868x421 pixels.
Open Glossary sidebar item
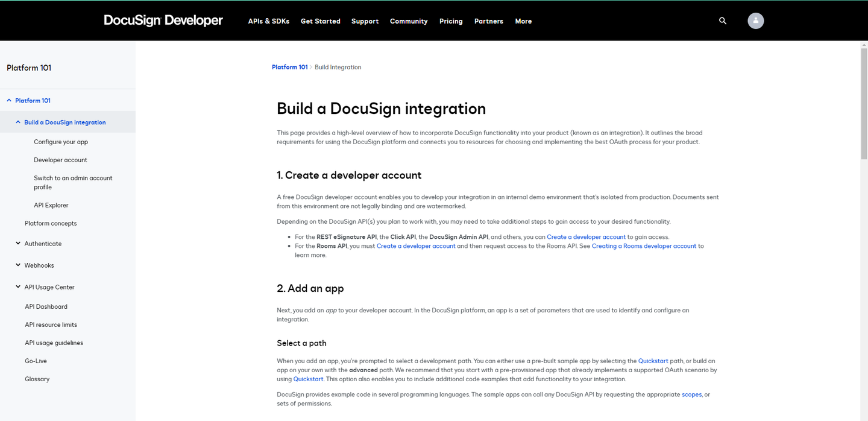[37, 379]
